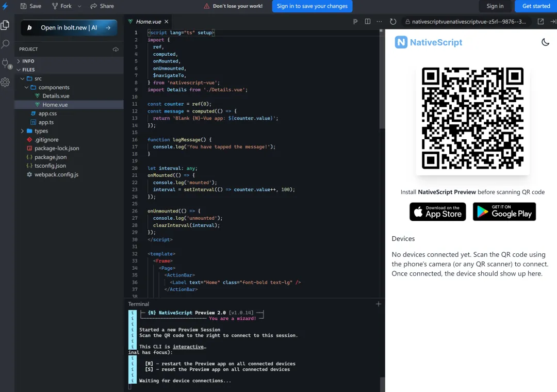Click the NativeScript logo in preview
557x392 pixels.
point(429,42)
